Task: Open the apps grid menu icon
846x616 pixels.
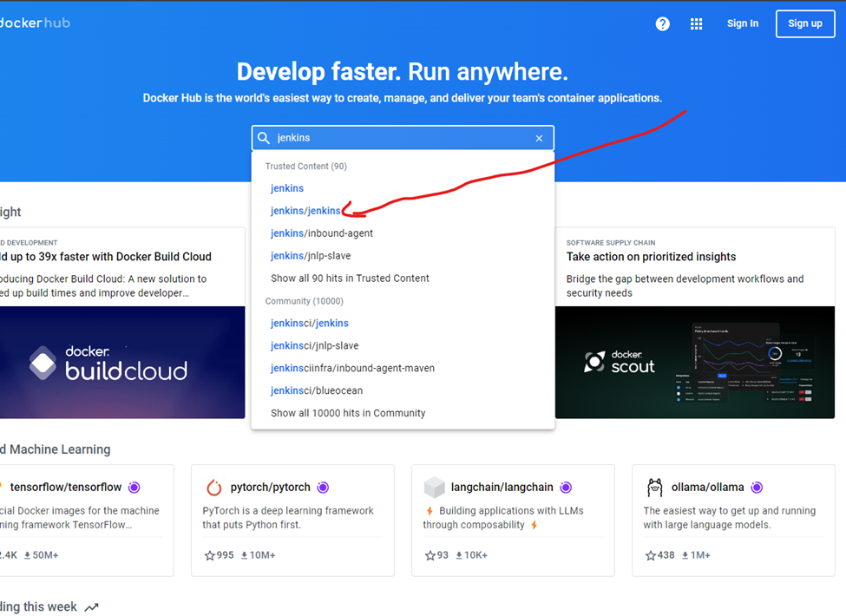Action: (x=697, y=23)
